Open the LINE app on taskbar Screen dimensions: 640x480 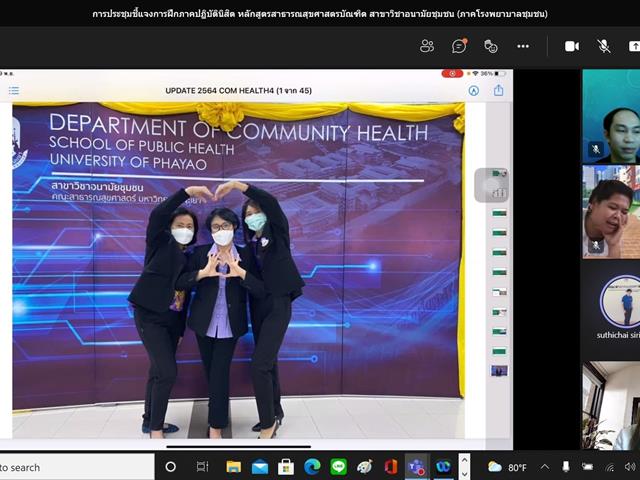(x=338, y=467)
